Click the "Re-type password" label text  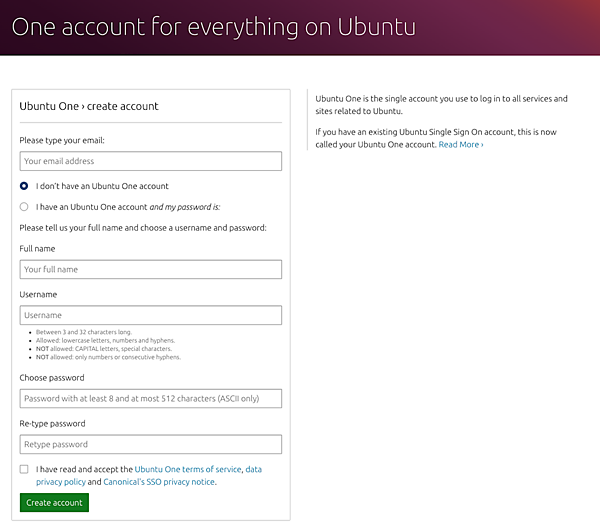[53, 424]
